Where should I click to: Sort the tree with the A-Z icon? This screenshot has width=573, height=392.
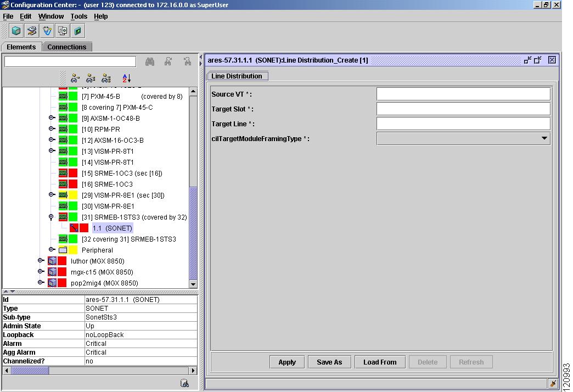(x=126, y=78)
